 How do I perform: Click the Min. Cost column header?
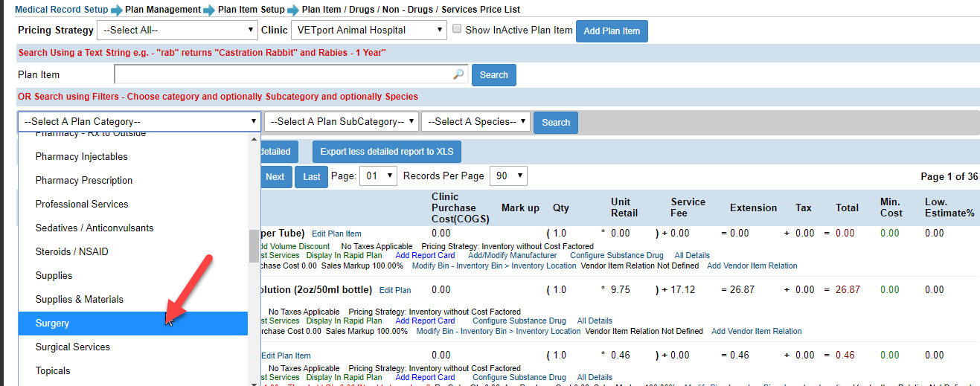click(x=891, y=208)
